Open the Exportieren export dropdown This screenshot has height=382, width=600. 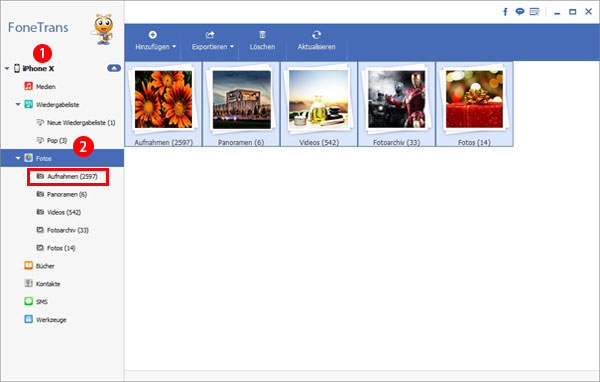pos(212,41)
